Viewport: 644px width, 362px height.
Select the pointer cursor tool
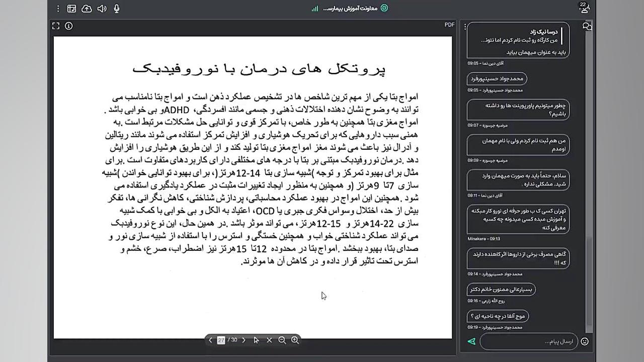(x=256, y=340)
